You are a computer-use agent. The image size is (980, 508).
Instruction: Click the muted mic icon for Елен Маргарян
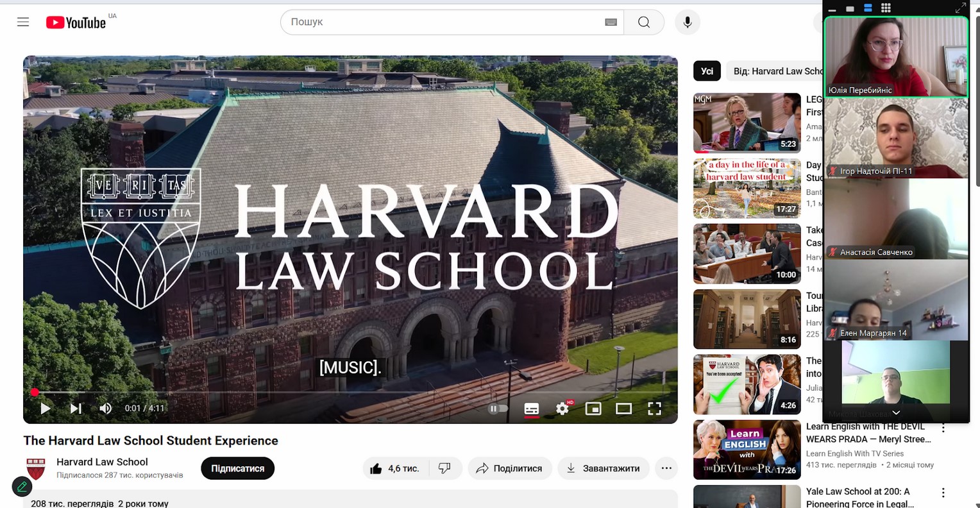[833, 333]
